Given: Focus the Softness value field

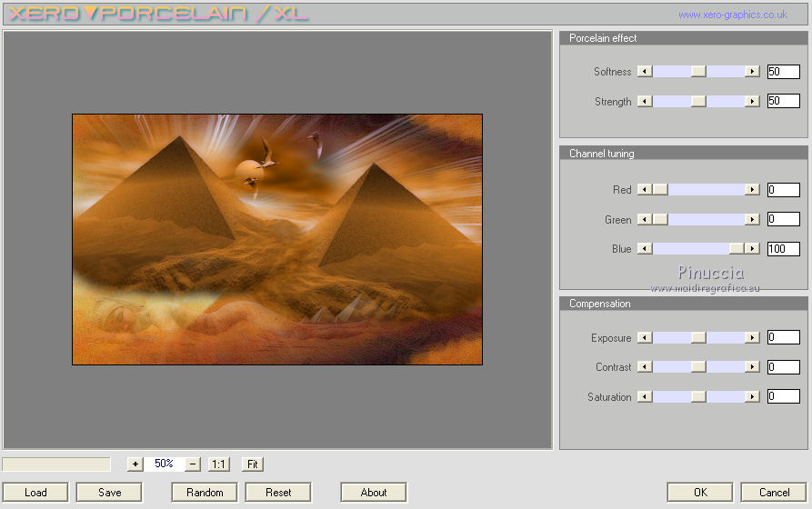Looking at the screenshot, I should click(784, 72).
